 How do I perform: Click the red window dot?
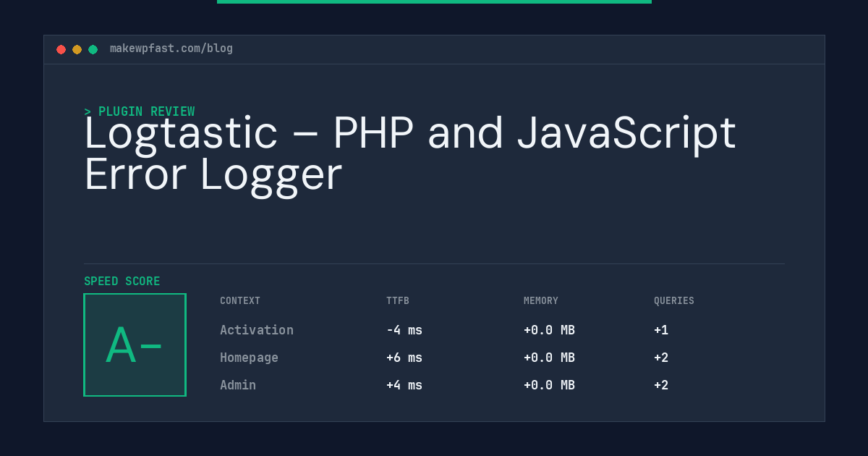click(61, 49)
